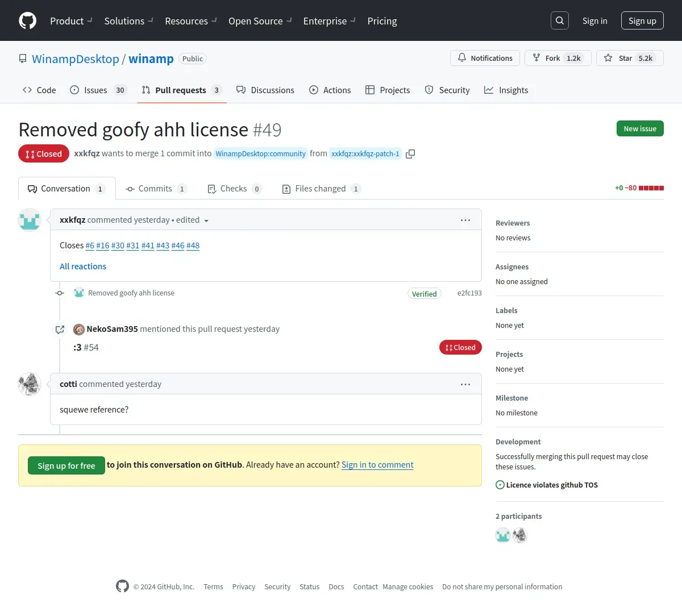Open the Removed goofy ahh license commit message
Screen dimensions: 682x616
coord(131,293)
